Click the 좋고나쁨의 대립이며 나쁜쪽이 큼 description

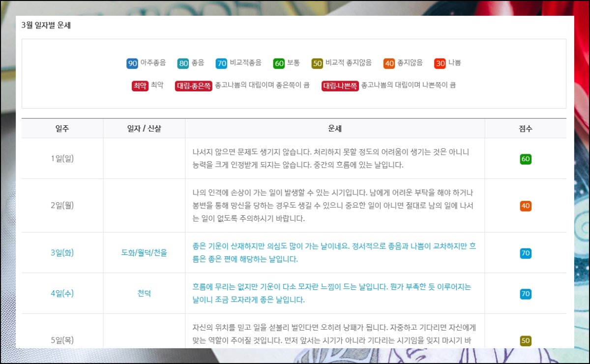409,85
